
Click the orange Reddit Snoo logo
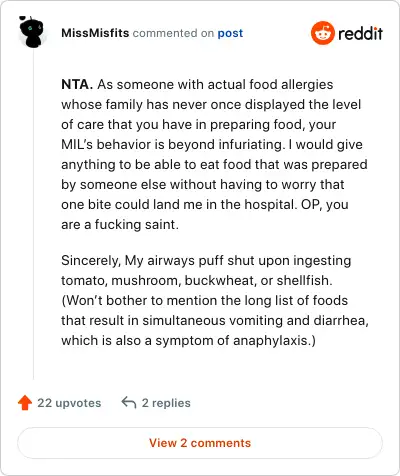tap(322, 33)
